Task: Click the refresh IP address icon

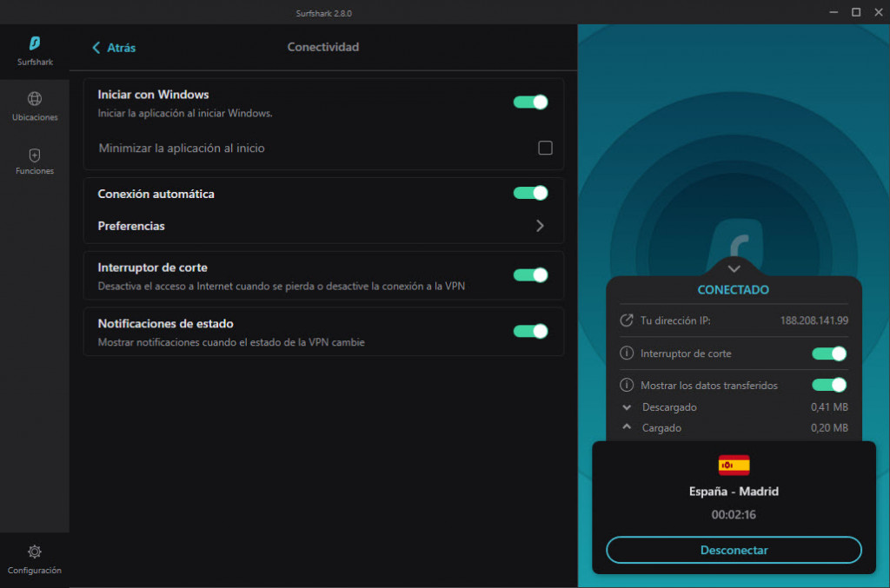Action: pos(626,320)
